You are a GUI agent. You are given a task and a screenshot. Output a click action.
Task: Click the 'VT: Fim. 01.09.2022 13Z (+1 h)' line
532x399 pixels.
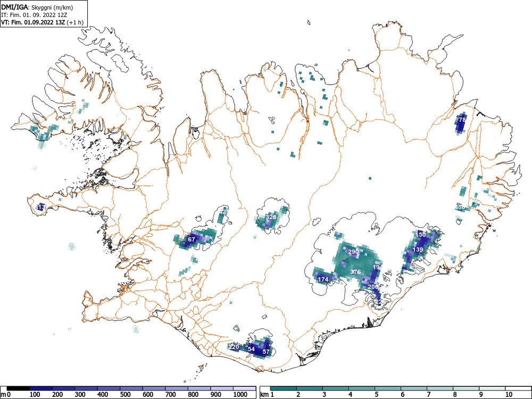click(x=42, y=22)
